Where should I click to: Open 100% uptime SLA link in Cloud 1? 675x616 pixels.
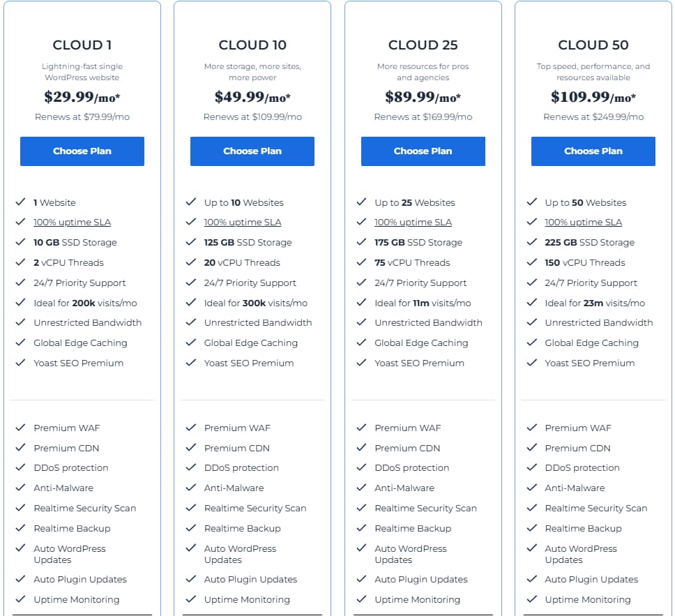click(72, 223)
